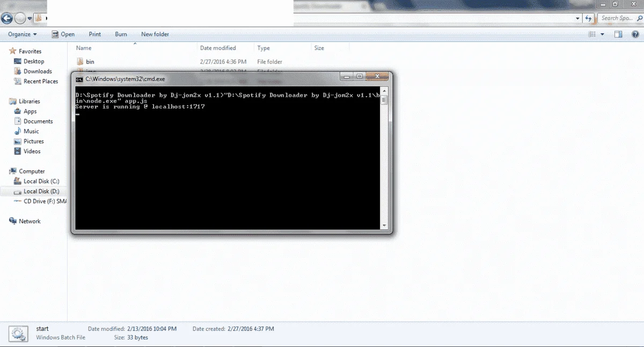Go back in the Explorer window
Viewport: 644px width, 347px height.
click(7, 18)
